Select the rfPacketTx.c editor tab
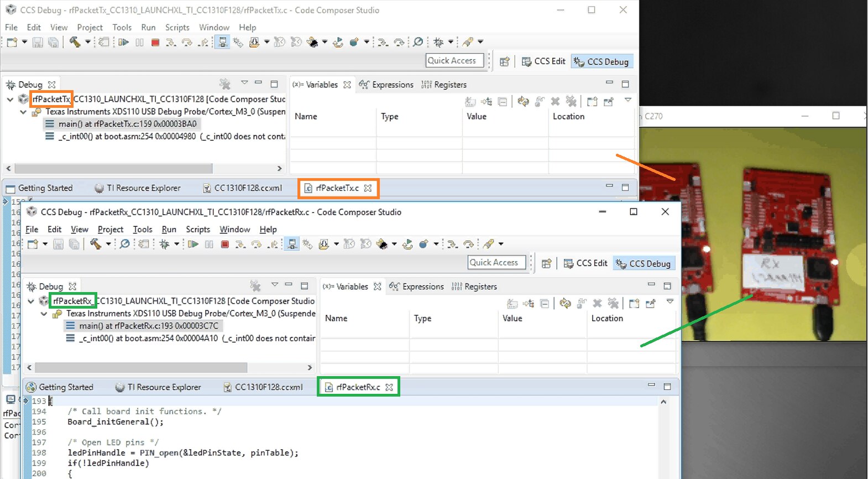The image size is (868, 479). tap(337, 188)
